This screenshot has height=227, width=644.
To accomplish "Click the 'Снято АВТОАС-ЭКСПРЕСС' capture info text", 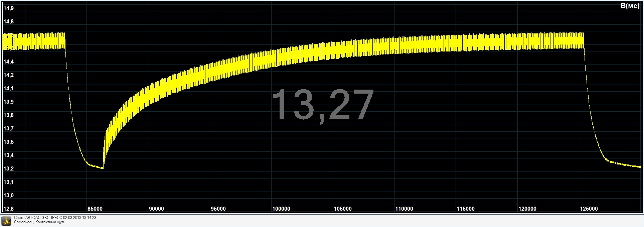I will point(55,218).
